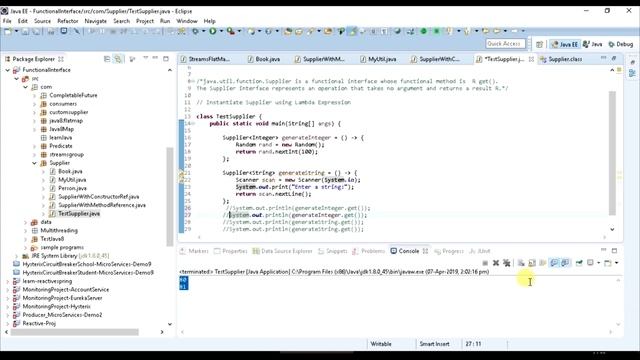Click the Smart Insert status bar entry

[x=434, y=344]
